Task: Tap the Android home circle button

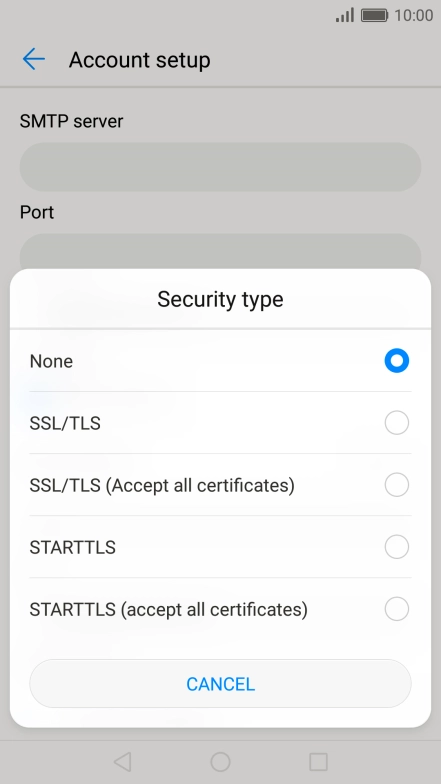Action: click(220, 762)
